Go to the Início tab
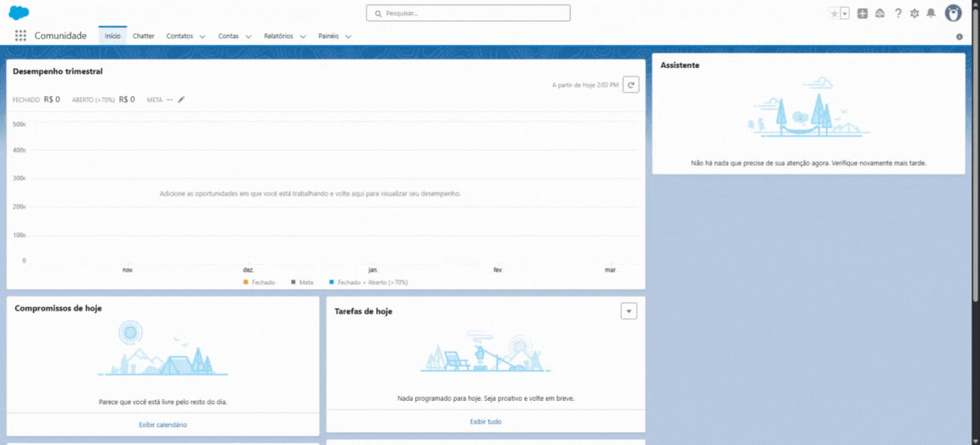This screenshot has height=445, width=980. (112, 36)
